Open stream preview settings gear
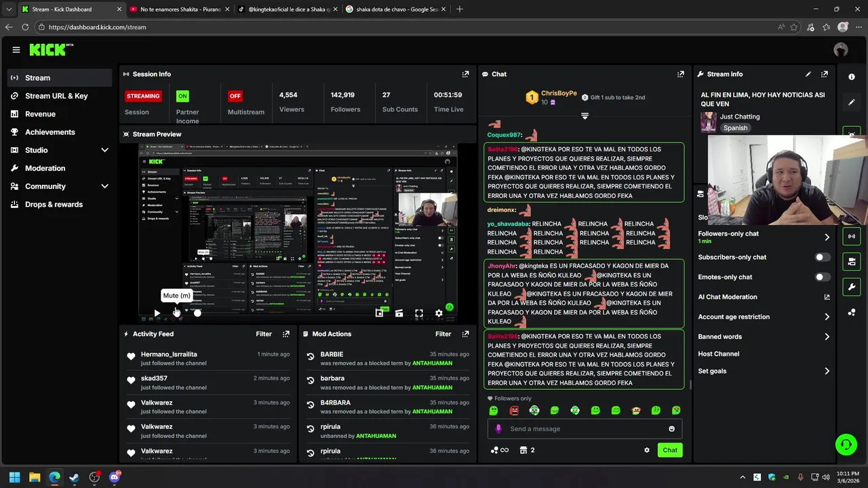Screen dimensions: 868x488 tap(439, 313)
